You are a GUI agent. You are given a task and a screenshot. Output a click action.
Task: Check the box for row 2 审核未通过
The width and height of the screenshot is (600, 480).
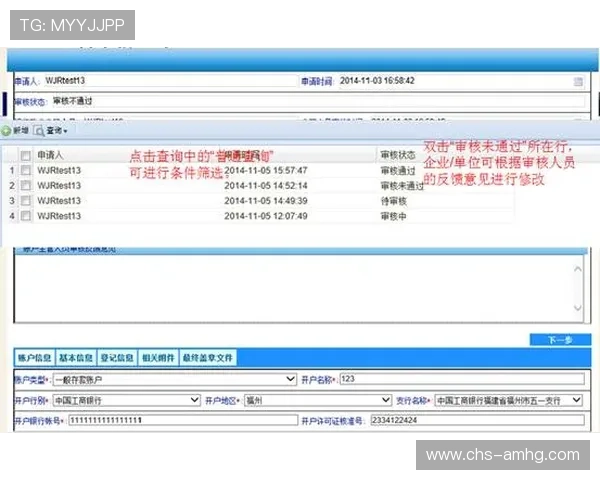[x=26, y=186]
